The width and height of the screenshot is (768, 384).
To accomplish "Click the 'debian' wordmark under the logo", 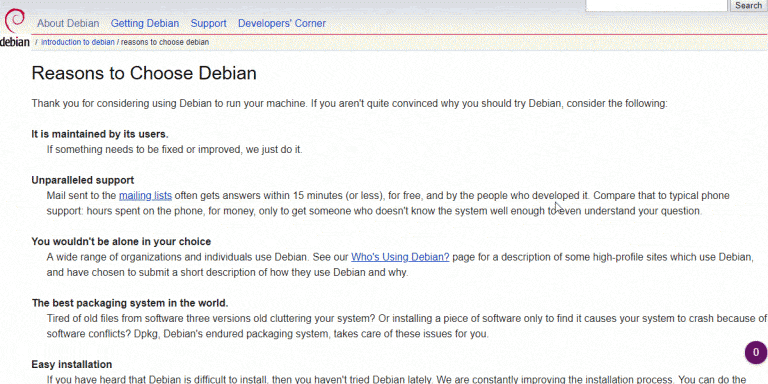I will click(15, 42).
